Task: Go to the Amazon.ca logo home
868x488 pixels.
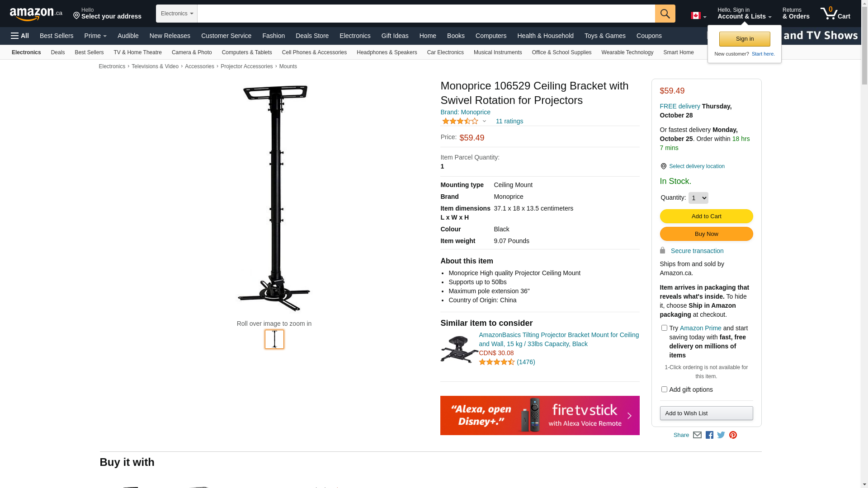Action: point(36,14)
